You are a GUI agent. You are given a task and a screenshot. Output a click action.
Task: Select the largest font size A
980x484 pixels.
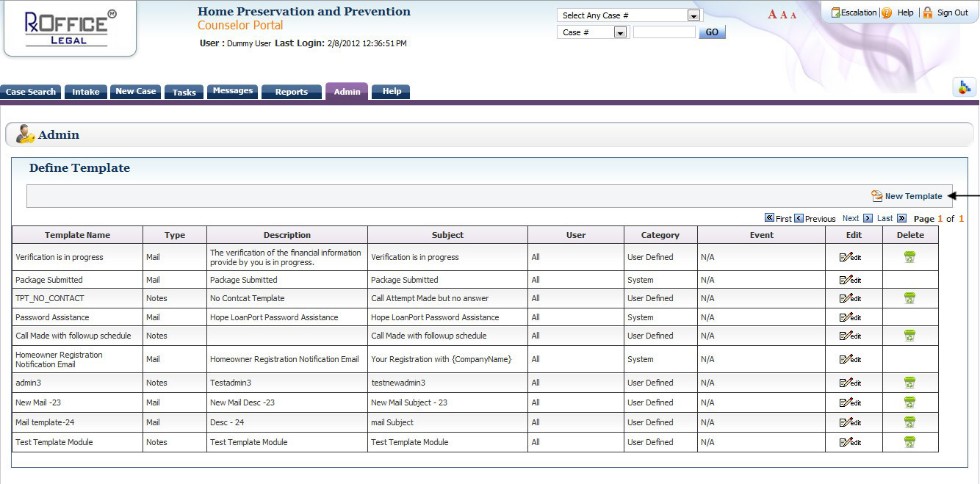pyautogui.click(x=772, y=15)
